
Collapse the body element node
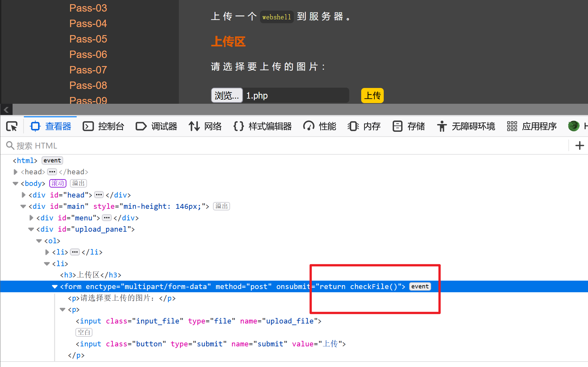click(15, 184)
